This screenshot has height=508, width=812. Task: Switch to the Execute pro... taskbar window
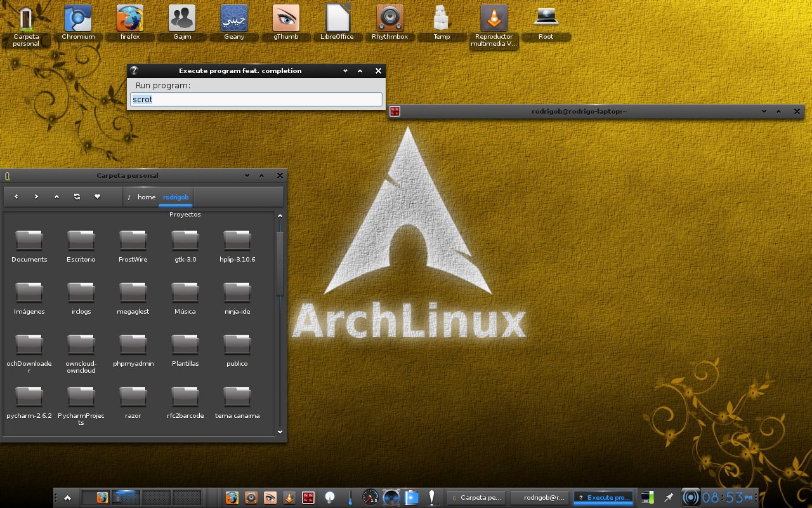[x=603, y=498]
